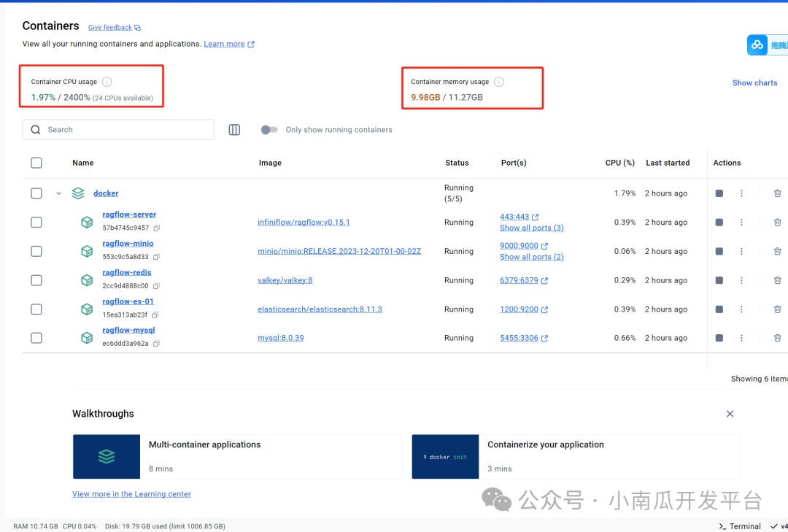Close the Walkthroughs section
Screen dimensions: 788x532
pos(730,414)
